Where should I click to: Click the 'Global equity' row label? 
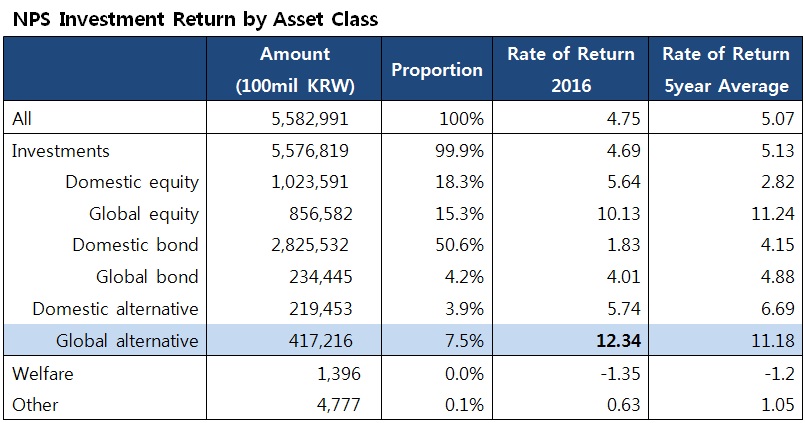coord(144,215)
